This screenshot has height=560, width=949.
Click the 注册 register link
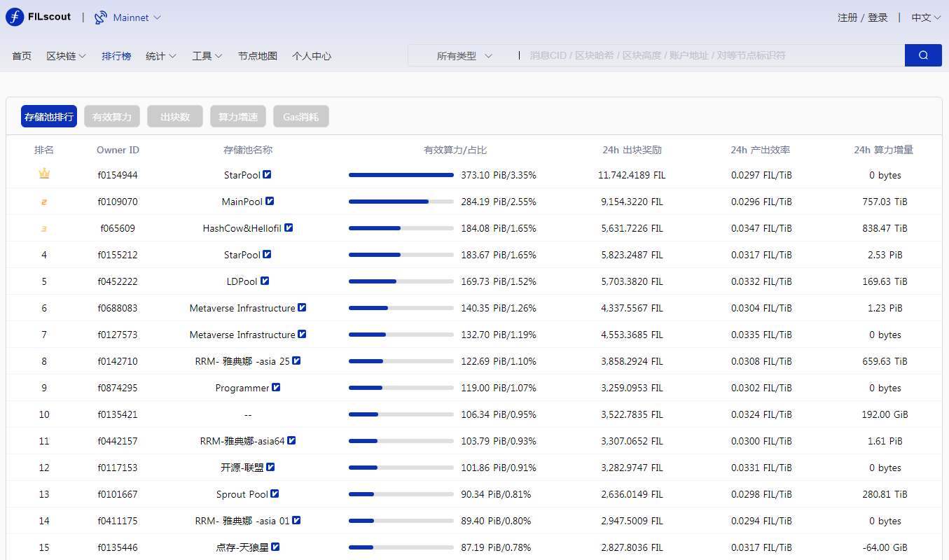point(847,17)
